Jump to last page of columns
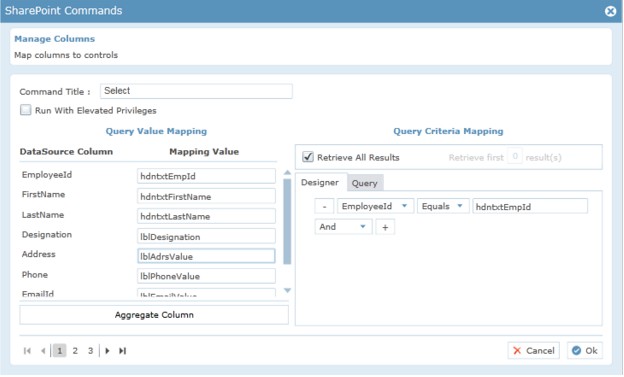The height and width of the screenshot is (377, 624). coord(123,351)
